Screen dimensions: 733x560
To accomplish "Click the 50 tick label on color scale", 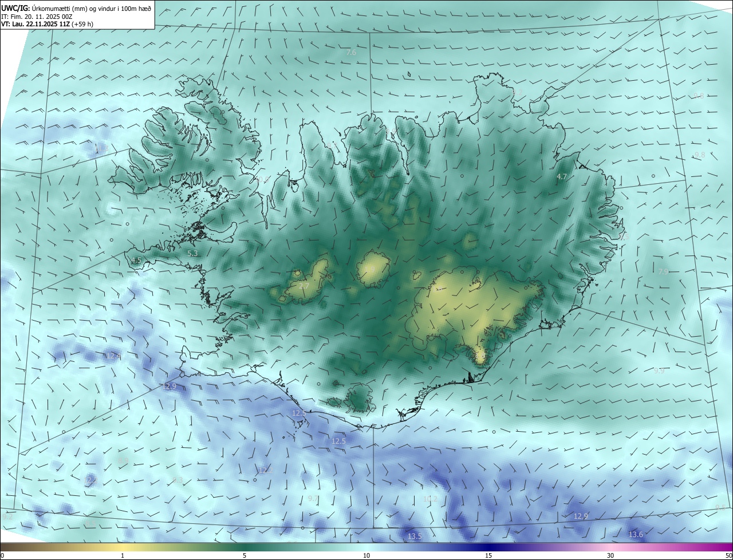I will (728, 555).
